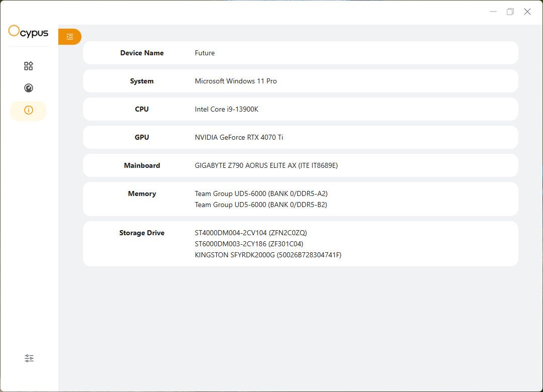The height and width of the screenshot is (392, 543).
Task: Open the settings sliders icon
Action: [x=29, y=358]
